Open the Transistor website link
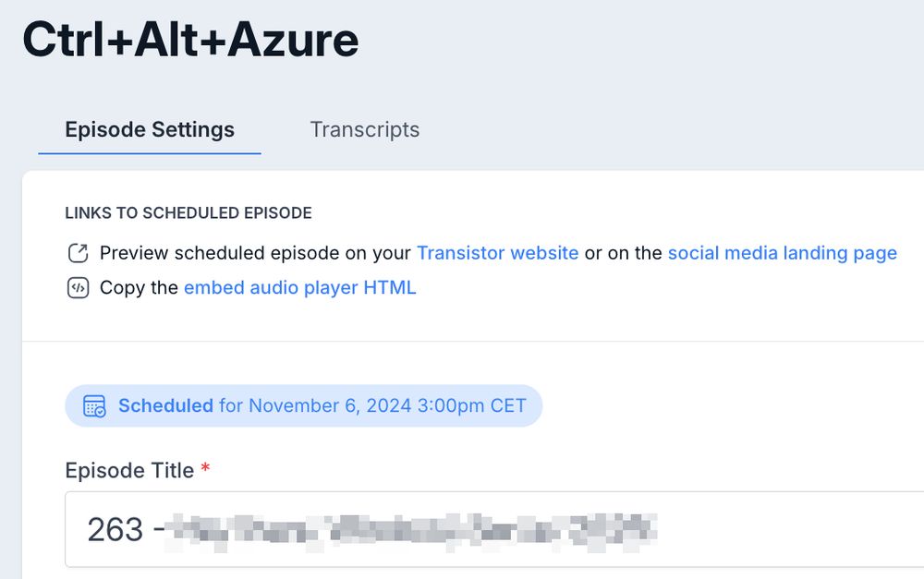The width and height of the screenshot is (924, 579). [497, 253]
